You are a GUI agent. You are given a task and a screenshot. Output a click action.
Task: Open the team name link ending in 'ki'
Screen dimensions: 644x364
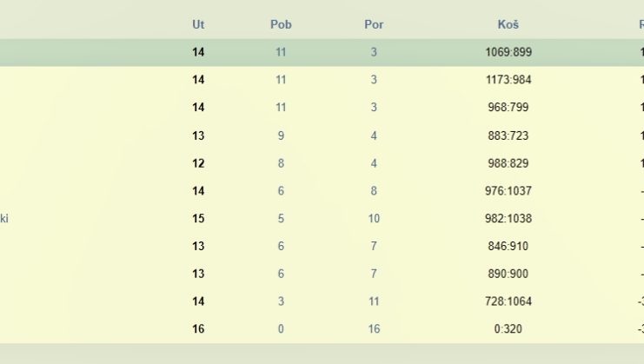[x=4, y=218]
